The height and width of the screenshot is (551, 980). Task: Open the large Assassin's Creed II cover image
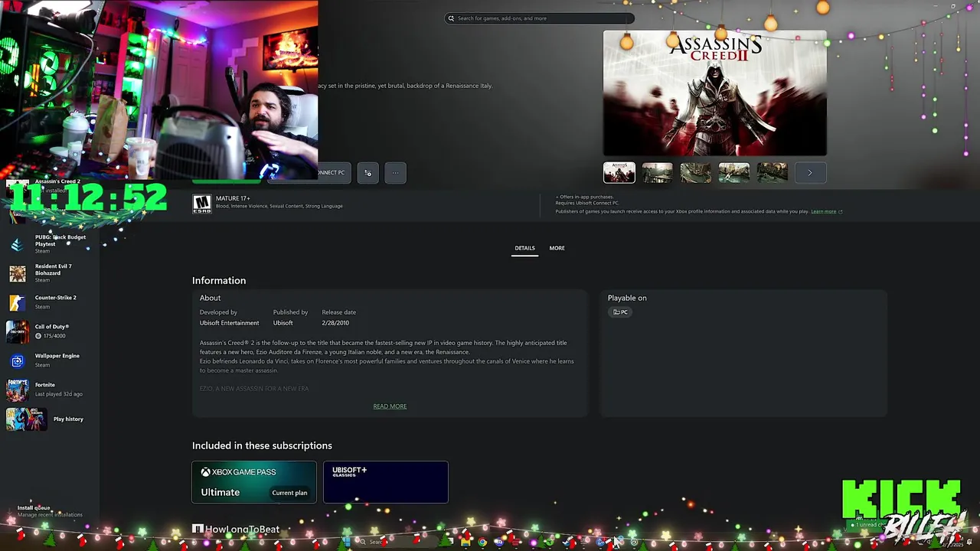tap(714, 93)
